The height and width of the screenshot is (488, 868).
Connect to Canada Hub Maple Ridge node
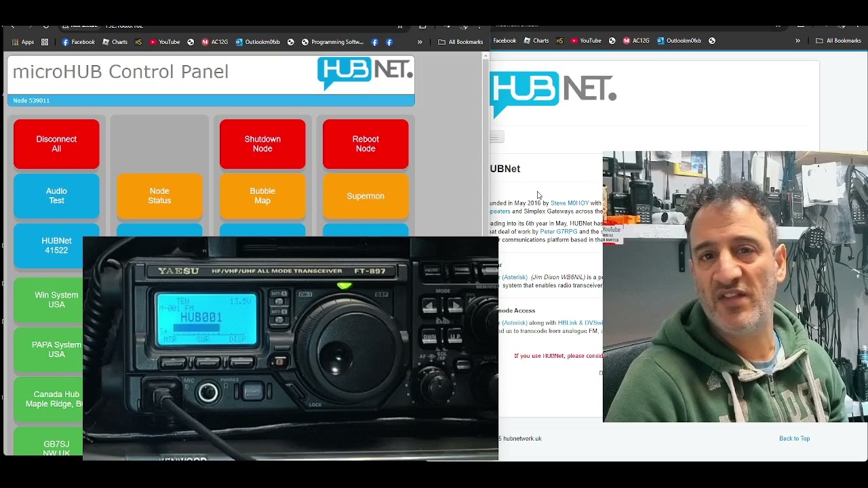[48, 399]
